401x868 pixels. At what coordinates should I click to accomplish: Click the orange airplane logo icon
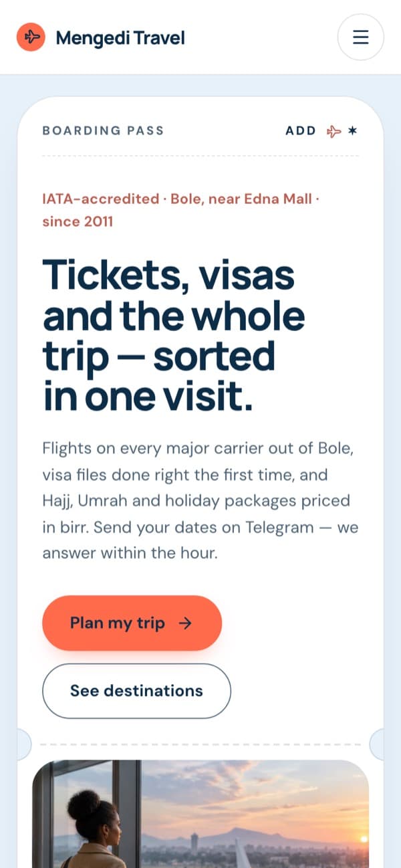click(x=31, y=37)
